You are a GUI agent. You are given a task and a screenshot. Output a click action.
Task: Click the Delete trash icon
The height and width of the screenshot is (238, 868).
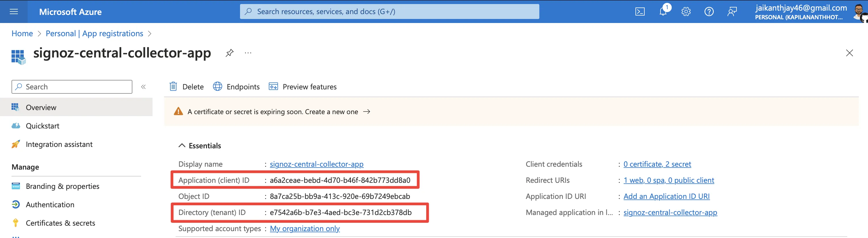point(173,87)
